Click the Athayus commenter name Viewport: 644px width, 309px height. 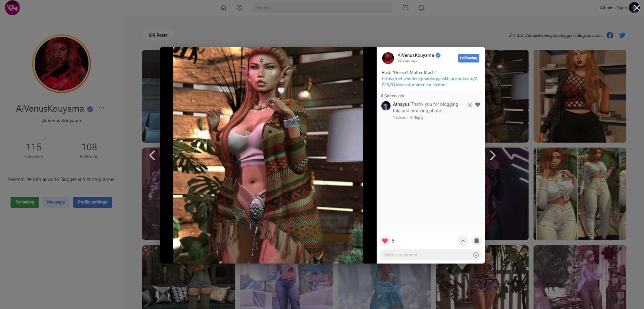[401, 104]
